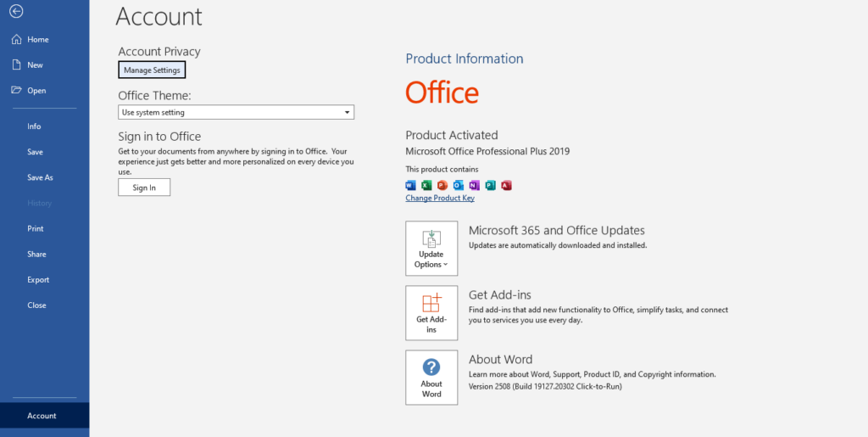
Task: Click the Account Privacy heading
Action: (159, 52)
